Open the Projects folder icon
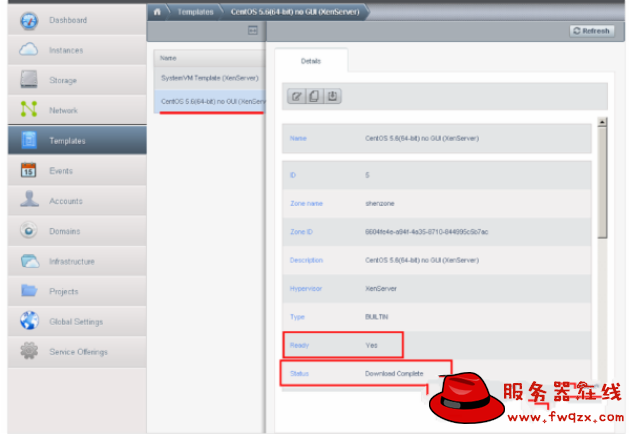 [29, 291]
